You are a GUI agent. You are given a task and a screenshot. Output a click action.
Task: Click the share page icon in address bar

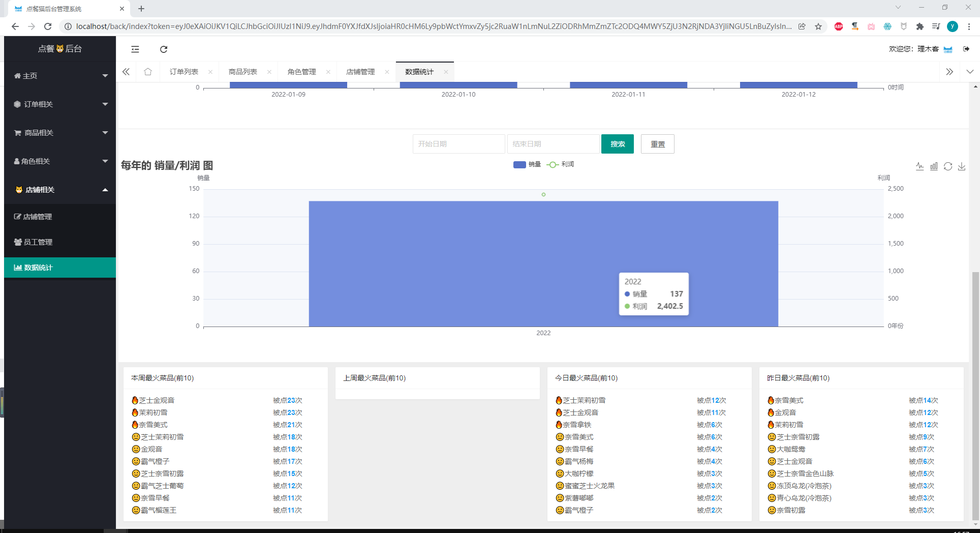click(x=802, y=26)
